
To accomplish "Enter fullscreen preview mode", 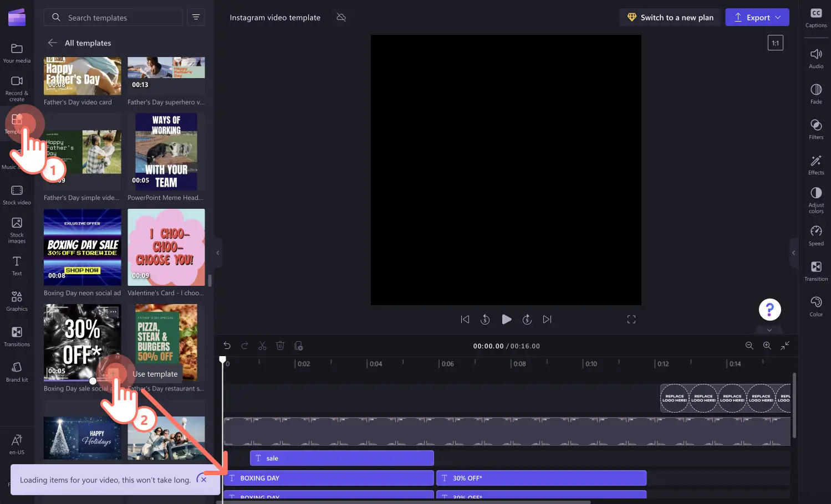I will (x=631, y=319).
